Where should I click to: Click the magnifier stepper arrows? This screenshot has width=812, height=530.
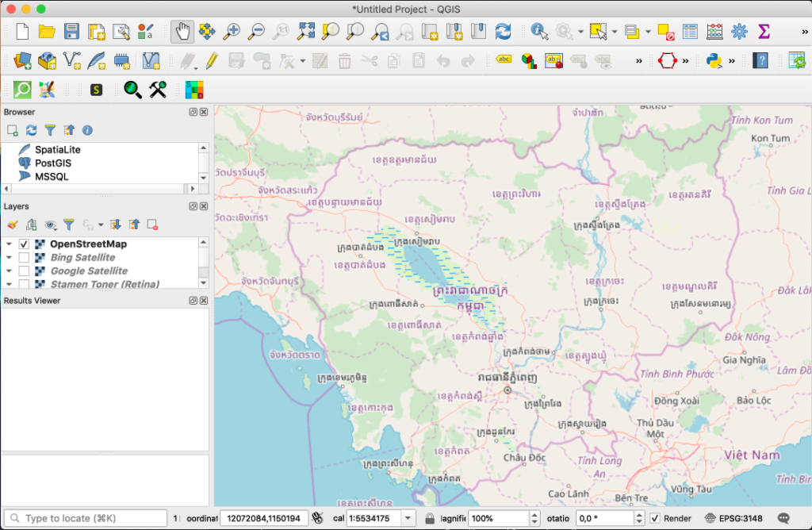point(534,518)
